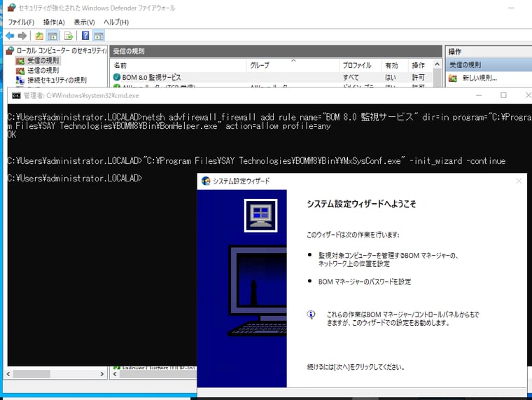Viewport: 532px width, 400px height.
Task: Click the left tree pane horizontal scrollbar thumb
Action: coord(31,374)
